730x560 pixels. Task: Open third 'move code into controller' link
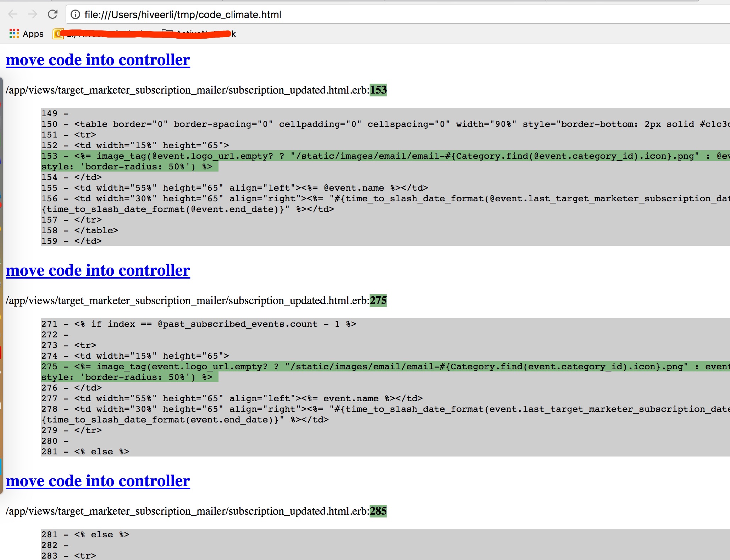(98, 481)
